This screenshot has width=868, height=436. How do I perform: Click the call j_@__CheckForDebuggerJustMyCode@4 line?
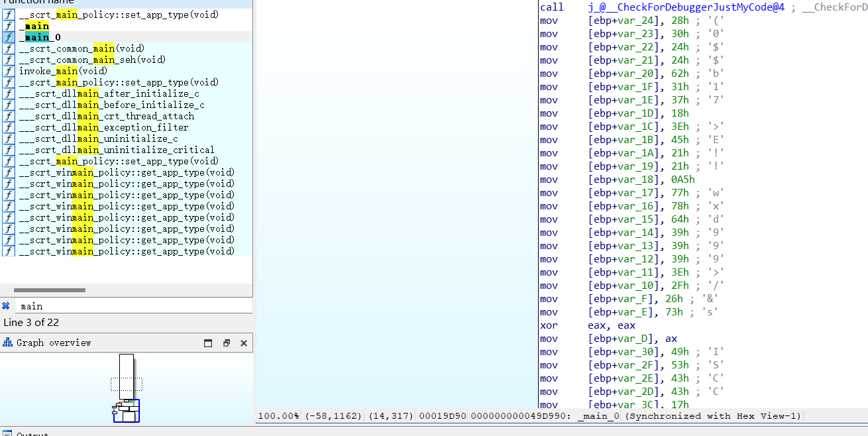(x=704, y=7)
